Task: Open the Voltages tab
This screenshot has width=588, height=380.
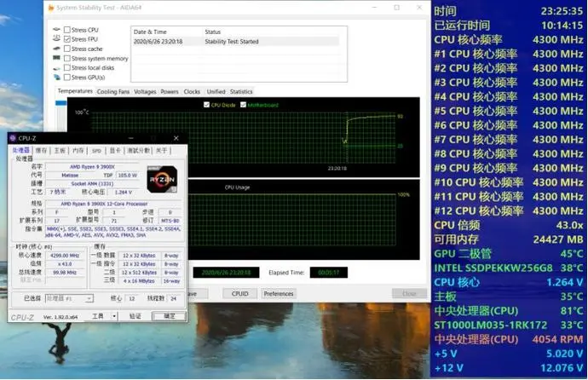Action: tap(145, 91)
